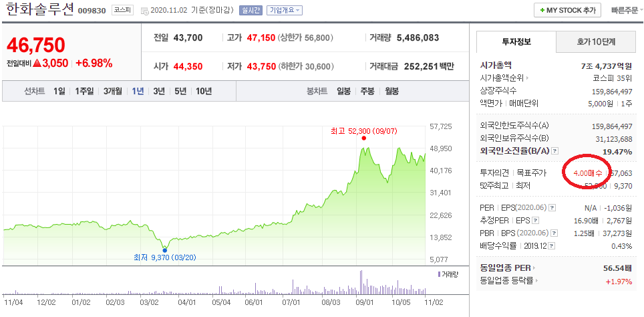
Task: Select the 1일 line chart period
Action: (59, 91)
